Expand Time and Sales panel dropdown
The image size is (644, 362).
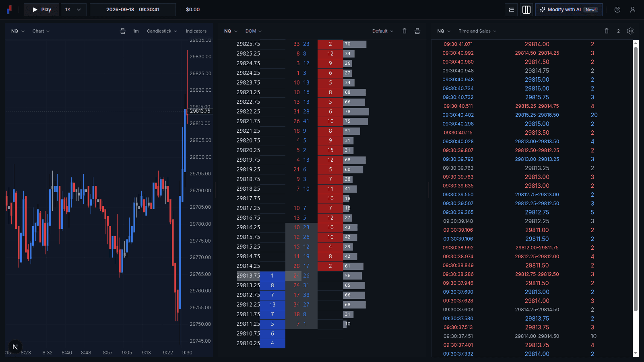477,31
